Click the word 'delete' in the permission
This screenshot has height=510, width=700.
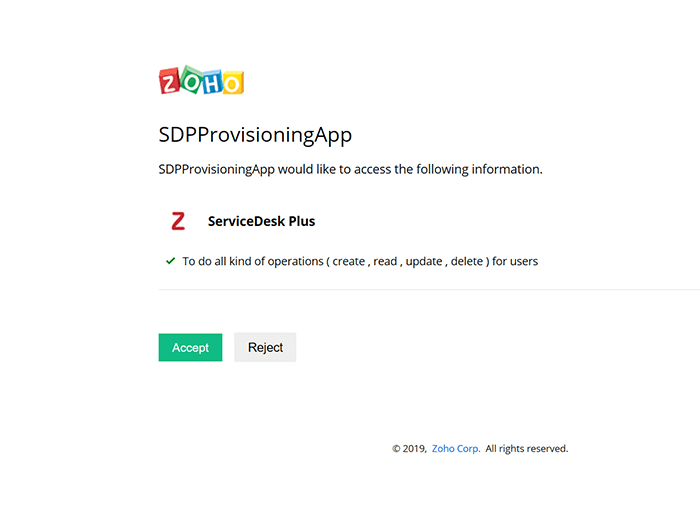(467, 261)
